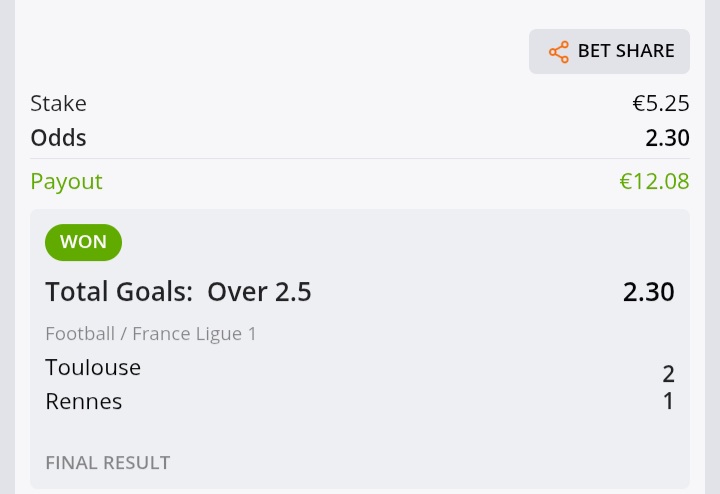
Task: Click the orange share icon
Action: point(559,52)
